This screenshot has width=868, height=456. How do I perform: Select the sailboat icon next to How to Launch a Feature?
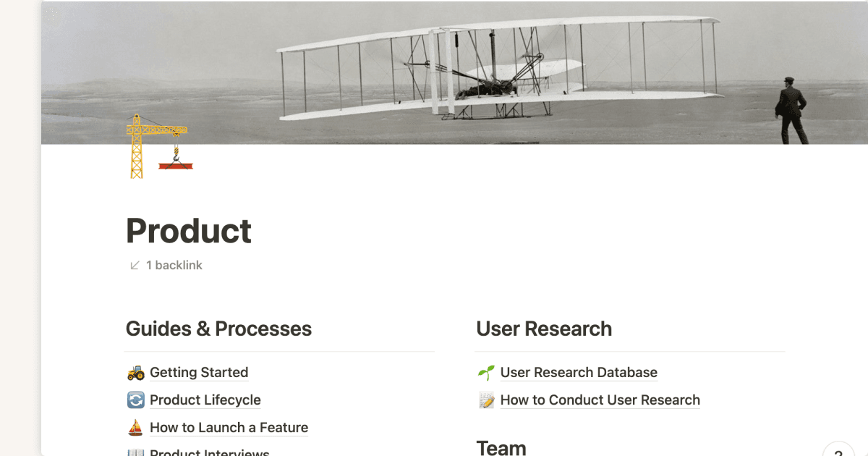[135, 427]
